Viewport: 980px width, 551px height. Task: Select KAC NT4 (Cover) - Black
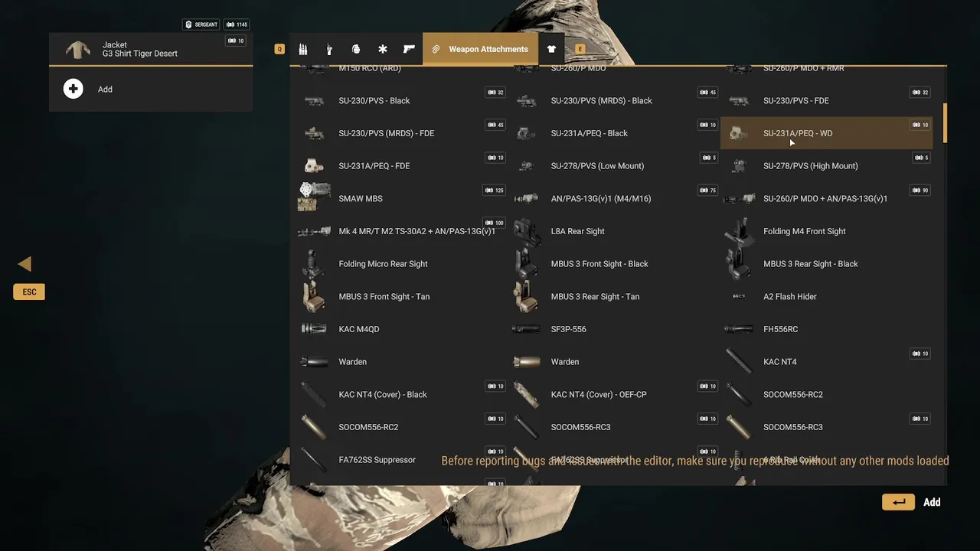(x=402, y=395)
